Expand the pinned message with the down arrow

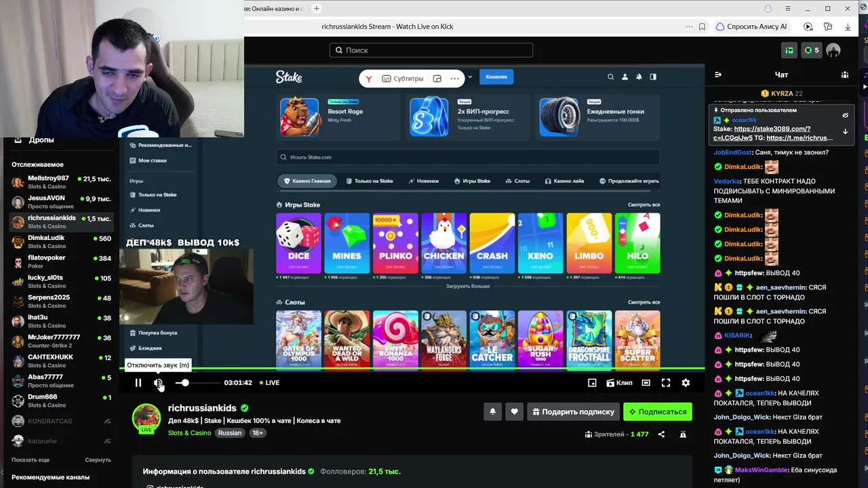pyautogui.click(x=845, y=131)
